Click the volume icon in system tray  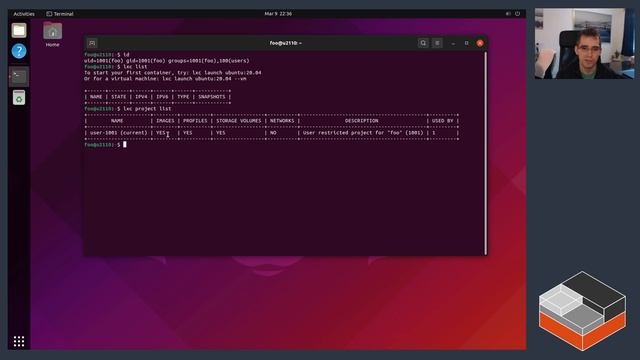(508, 14)
